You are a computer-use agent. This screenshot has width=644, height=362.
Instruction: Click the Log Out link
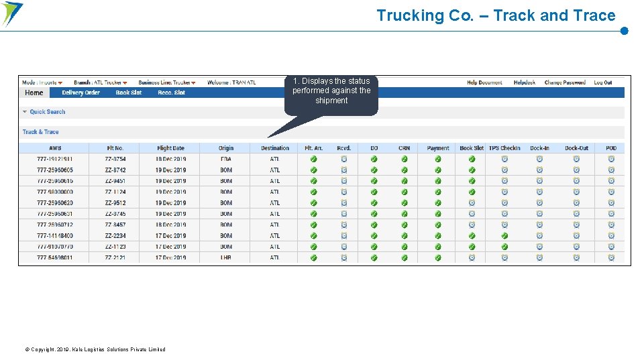(603, 82)
